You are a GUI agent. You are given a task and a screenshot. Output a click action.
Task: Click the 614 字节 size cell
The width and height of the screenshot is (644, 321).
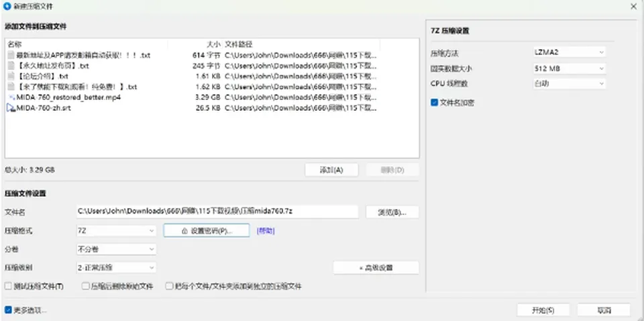click(206, 55)
